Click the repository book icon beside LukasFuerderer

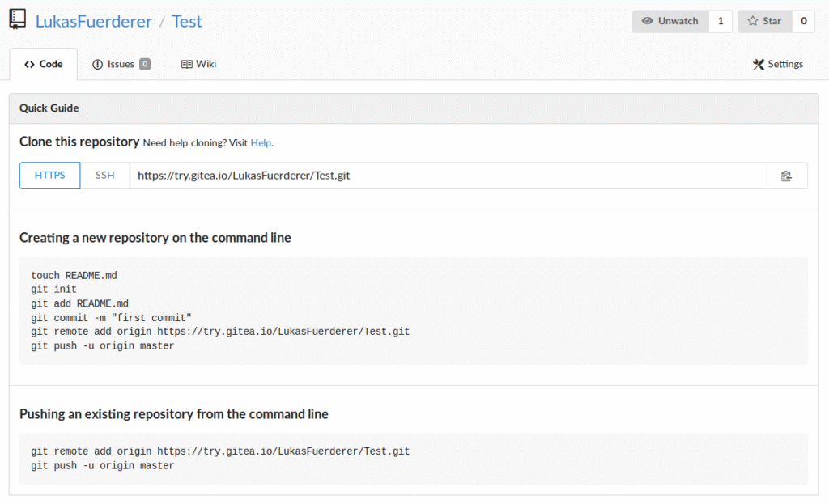pyautogui.click(x=17, y=20)
